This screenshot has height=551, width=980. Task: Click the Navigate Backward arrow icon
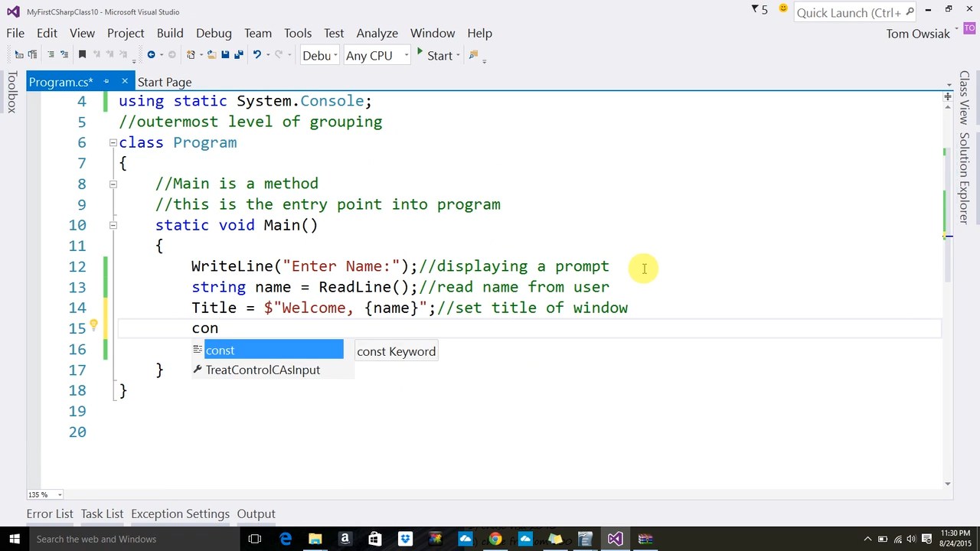coord(152,55)
